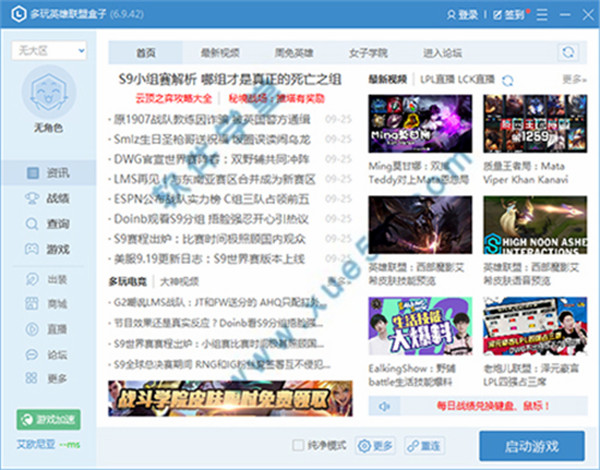Click the 每日战绩兑换键盘 announcement text
Screen dimensions: 600x470
tap(493, 406)
